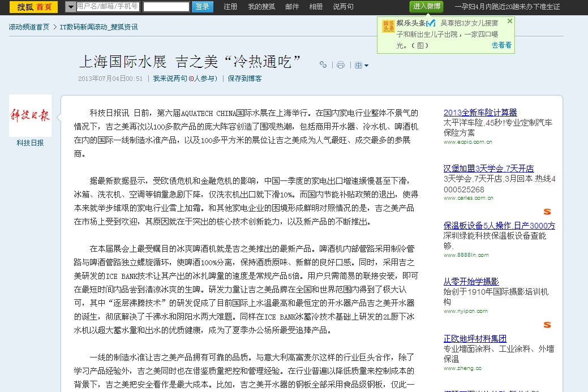
Task: Click 去看看 in the notification popup
Action: tap(501, 45)
